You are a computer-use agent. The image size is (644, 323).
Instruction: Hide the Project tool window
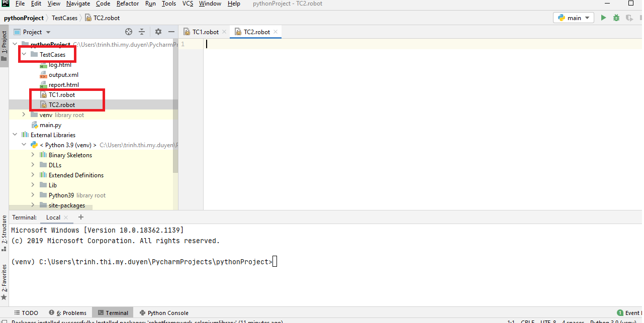coord(171,32)
